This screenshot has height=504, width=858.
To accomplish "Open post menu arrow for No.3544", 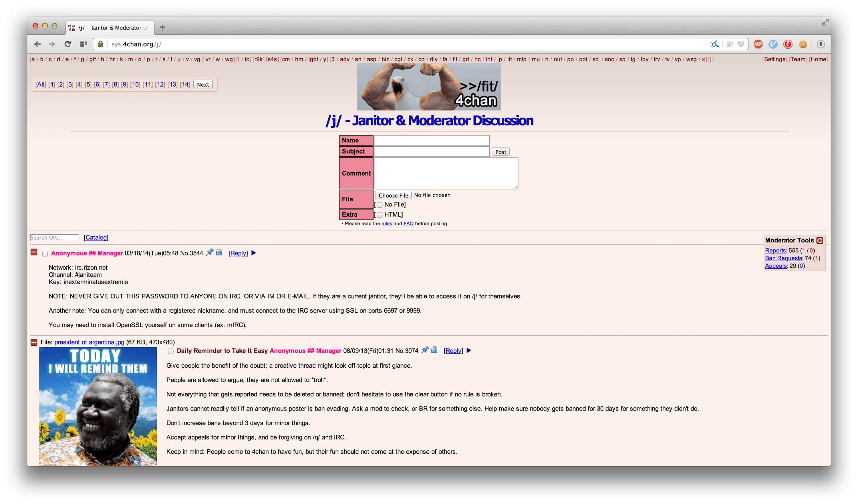I will pos(253,253).
